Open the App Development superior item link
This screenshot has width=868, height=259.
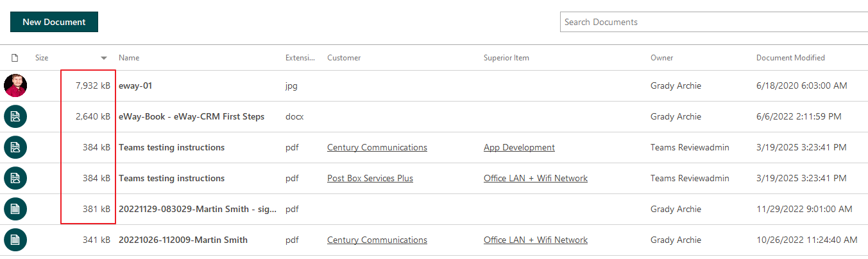coord(519,147)
